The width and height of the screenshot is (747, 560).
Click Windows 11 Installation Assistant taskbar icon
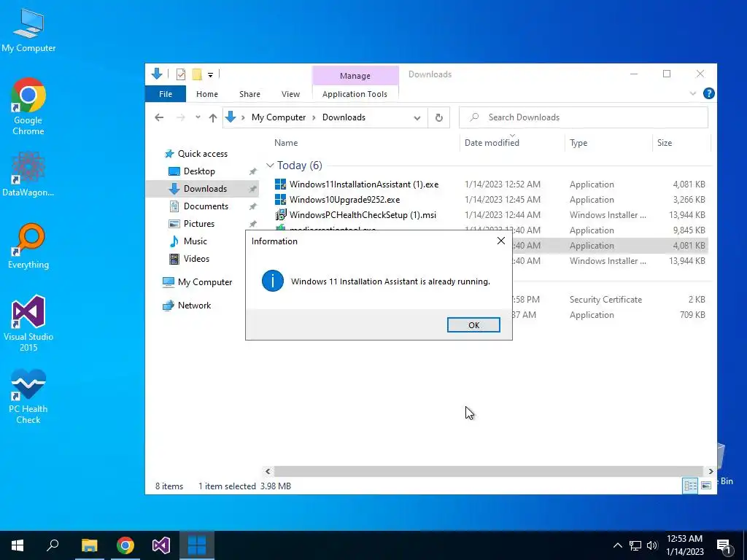pos(197,545)
